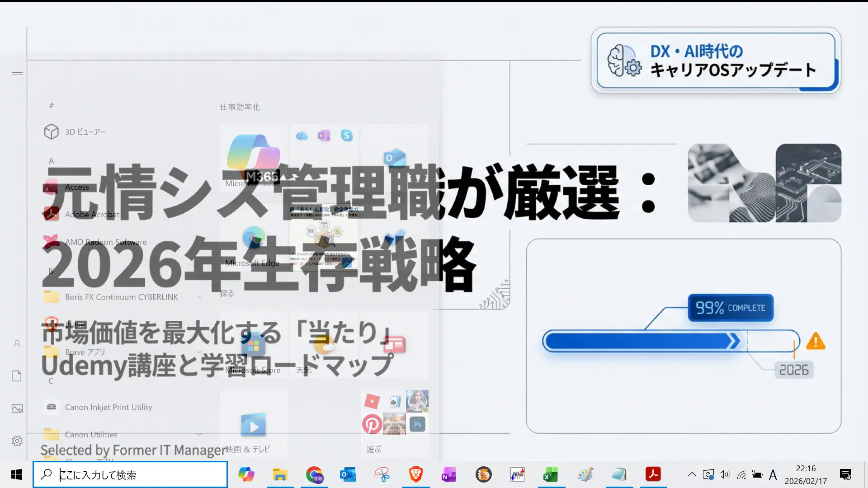The height and width of the screenshot is (488, 868).
Task: Open Adobe Acrobat from the taskbar
Action: 653,474
